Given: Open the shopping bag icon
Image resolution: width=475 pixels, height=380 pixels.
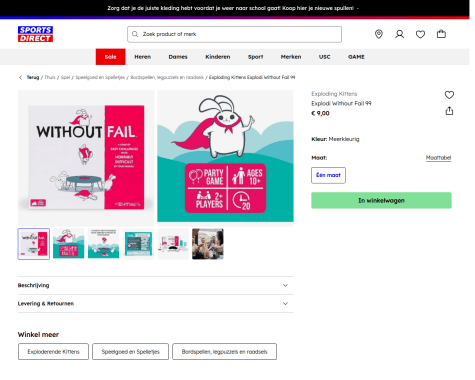Looking at the screenshot, I should 441,34.
